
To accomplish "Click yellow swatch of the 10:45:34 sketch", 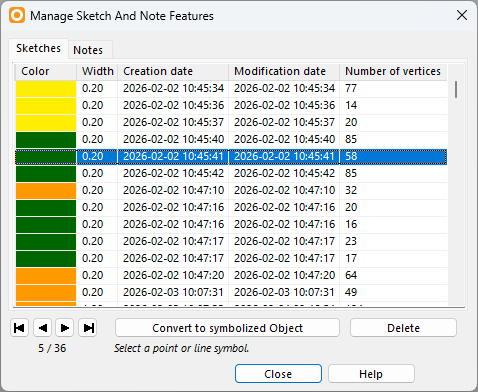I will 46,89.
